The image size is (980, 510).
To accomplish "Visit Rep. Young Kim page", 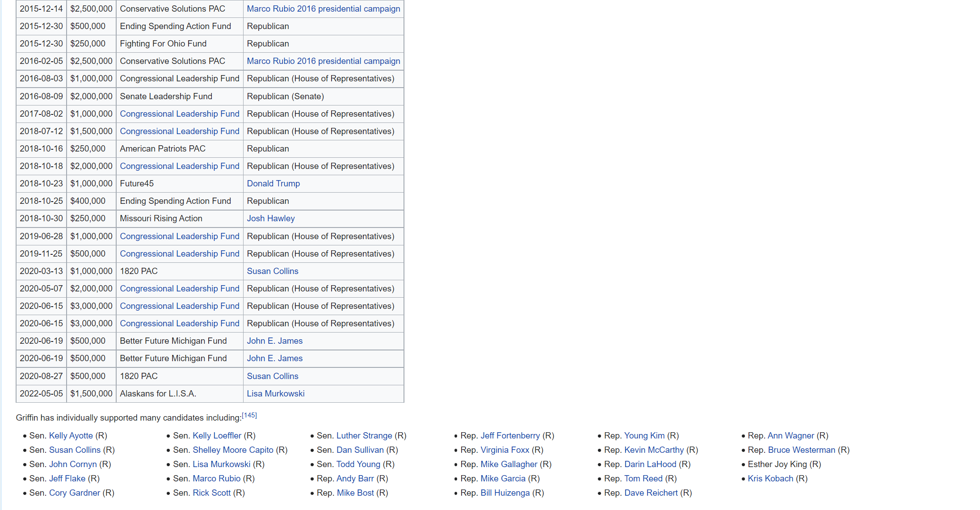I will pos(644,435).
